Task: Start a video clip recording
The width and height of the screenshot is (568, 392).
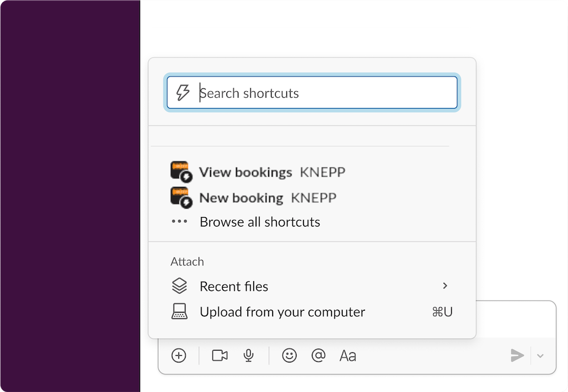Action: pos(220,355)
